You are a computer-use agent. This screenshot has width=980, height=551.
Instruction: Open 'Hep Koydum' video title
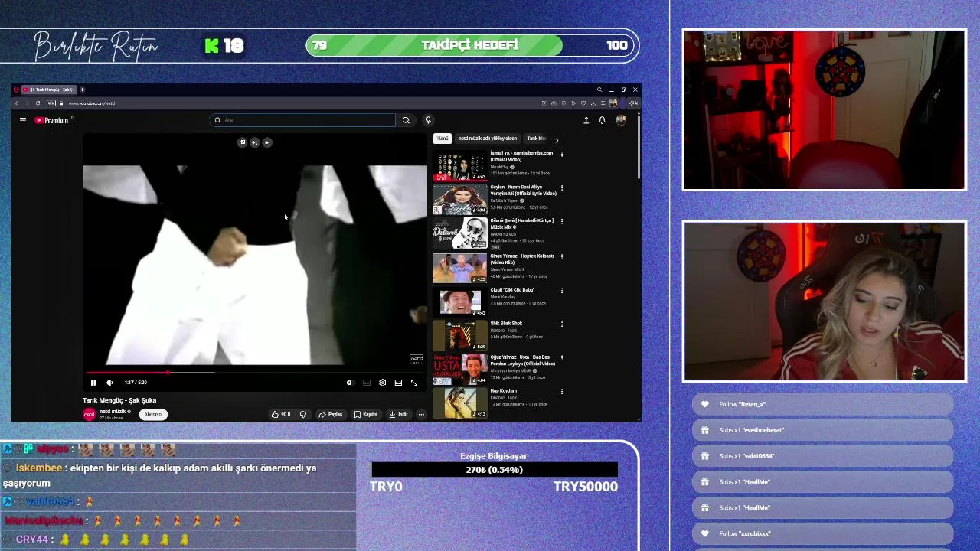(504, 391)
